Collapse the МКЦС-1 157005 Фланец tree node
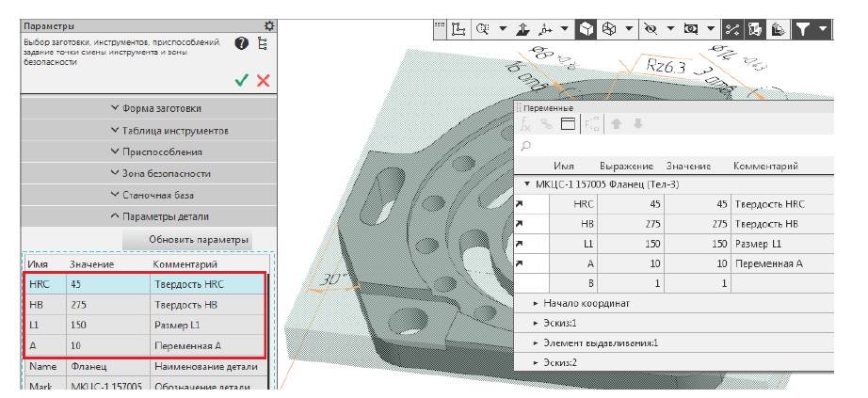Screen dimensions: 868x398 coord(527,184)
